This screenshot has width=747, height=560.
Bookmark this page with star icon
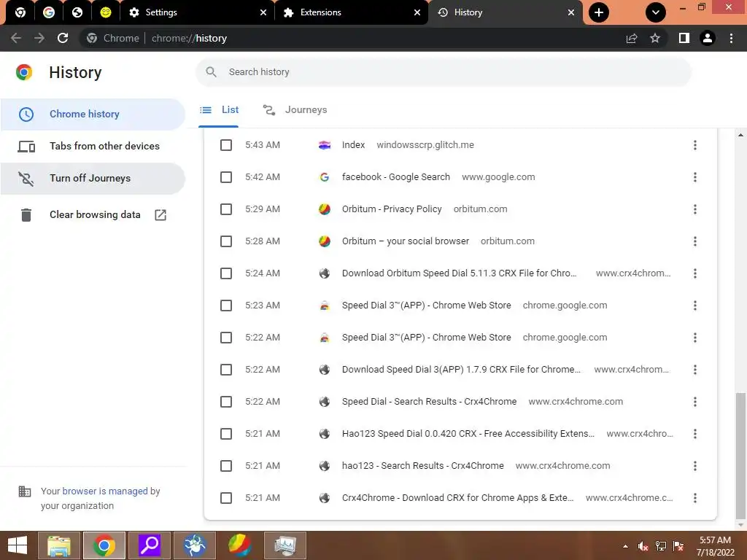pos(655,38)
